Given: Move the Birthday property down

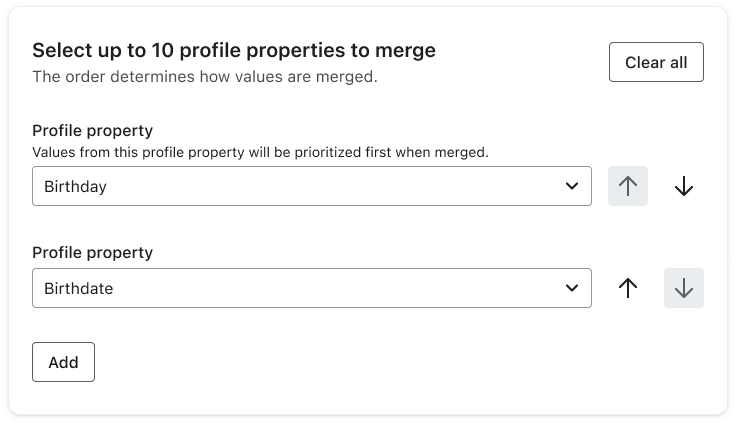Looking at the screenshot, I should click(684, 186).
